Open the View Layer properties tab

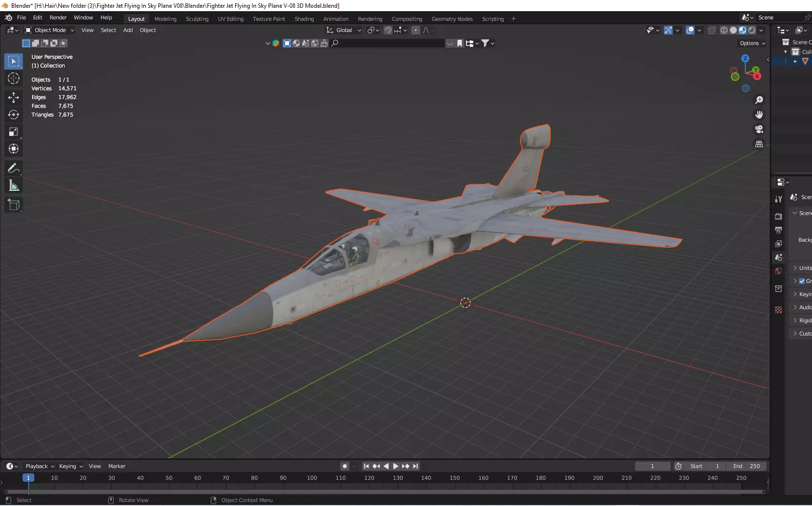(x=778, y=243)
